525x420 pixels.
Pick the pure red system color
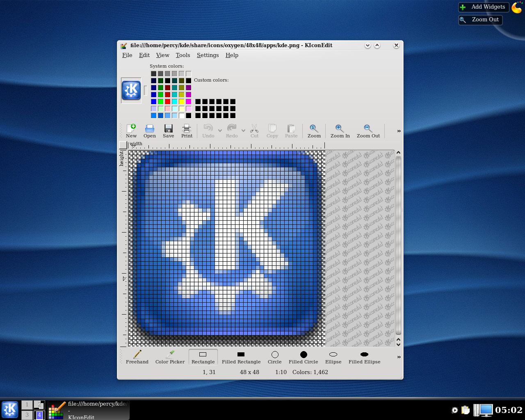click(167, 102)
